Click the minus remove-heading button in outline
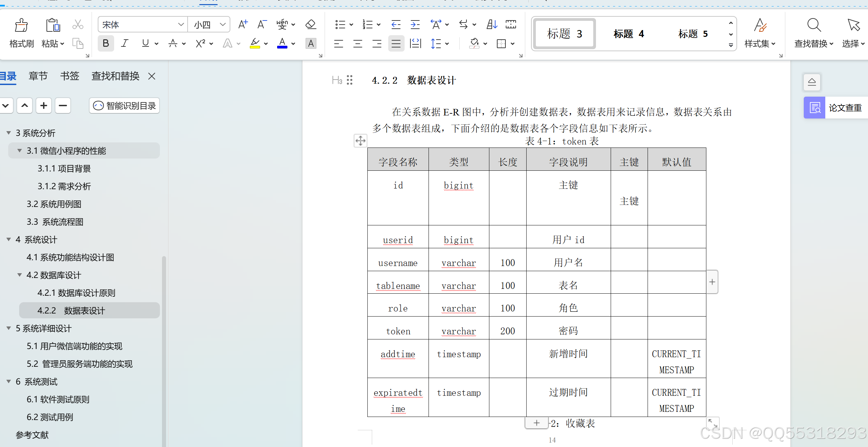 click(x=63, y=106)
